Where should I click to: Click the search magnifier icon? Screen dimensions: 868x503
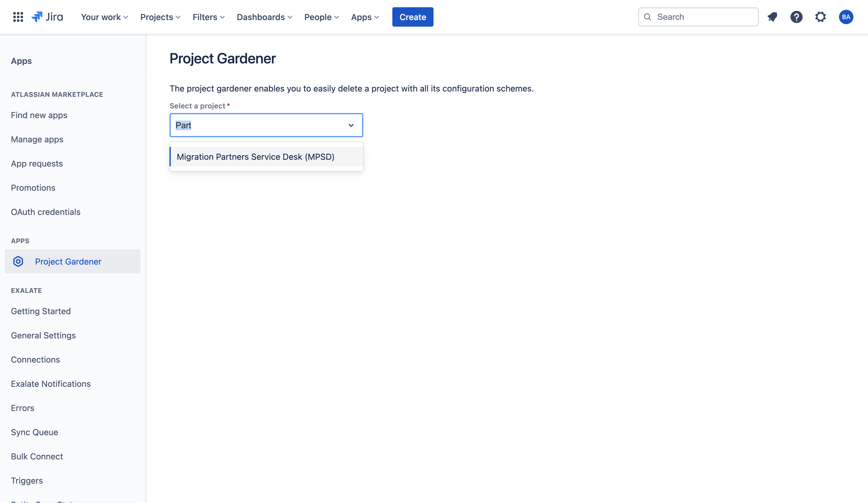coord(648,17)
